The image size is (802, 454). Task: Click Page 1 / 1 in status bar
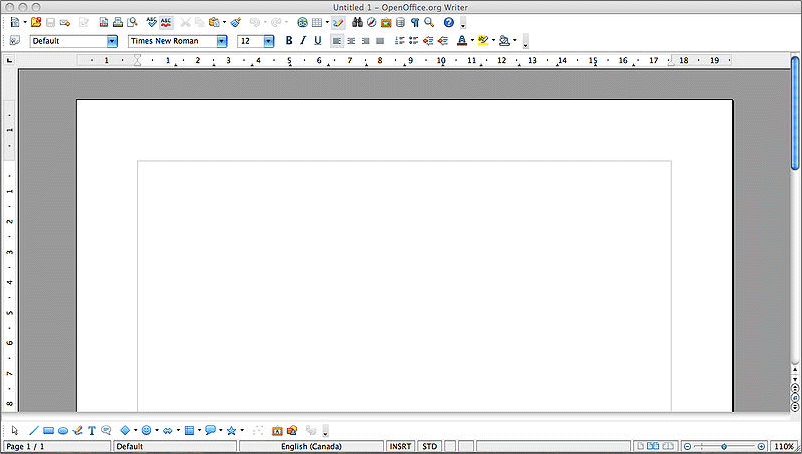pyautogui.click(x=26, y=447)
